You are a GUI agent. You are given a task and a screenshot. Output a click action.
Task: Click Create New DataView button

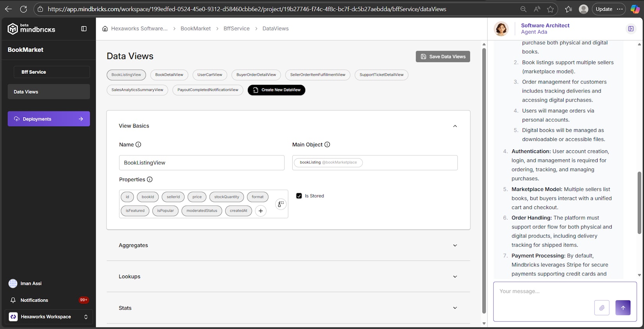(276, 90)
